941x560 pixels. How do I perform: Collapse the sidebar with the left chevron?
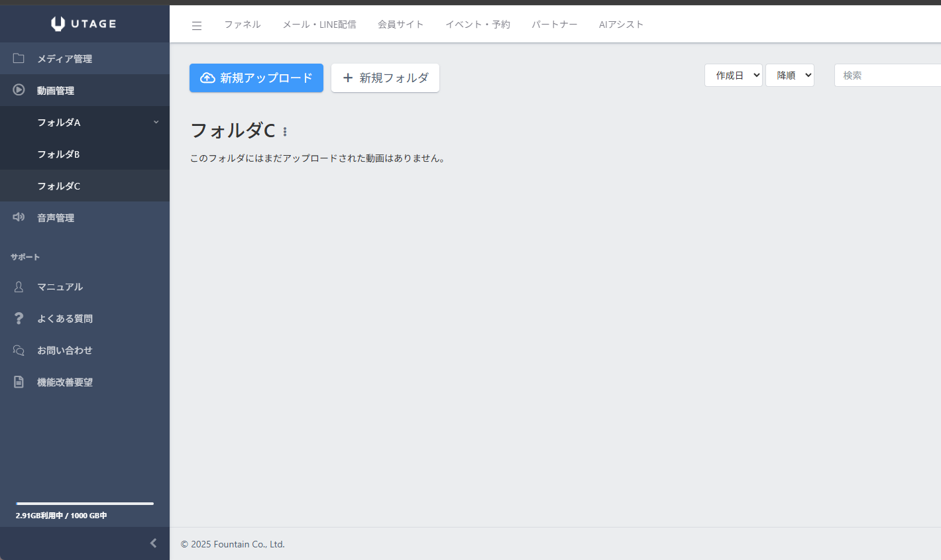[x=153, y=543]
